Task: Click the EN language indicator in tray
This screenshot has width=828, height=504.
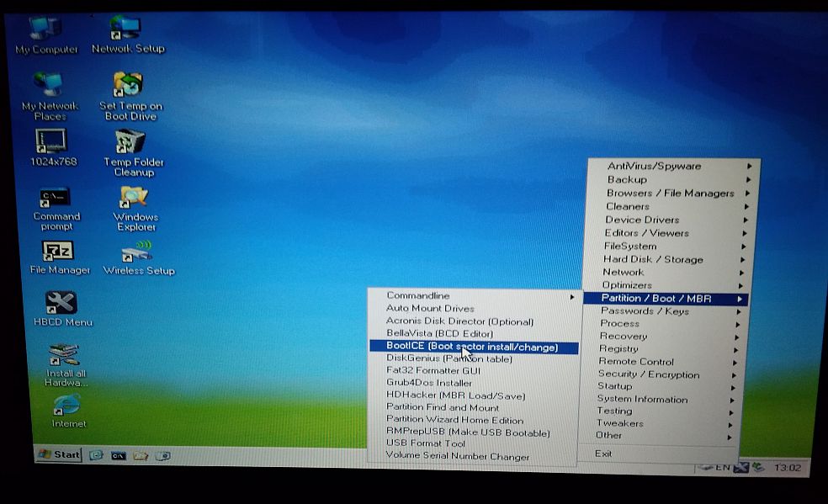Action: pos(722,468)
